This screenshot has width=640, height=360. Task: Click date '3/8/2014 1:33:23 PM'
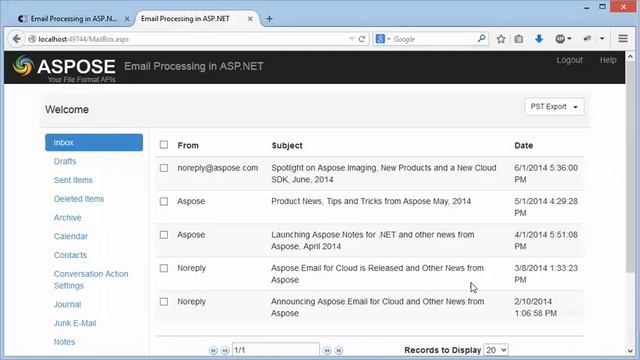pyautogui.click(x=546, y=274)
